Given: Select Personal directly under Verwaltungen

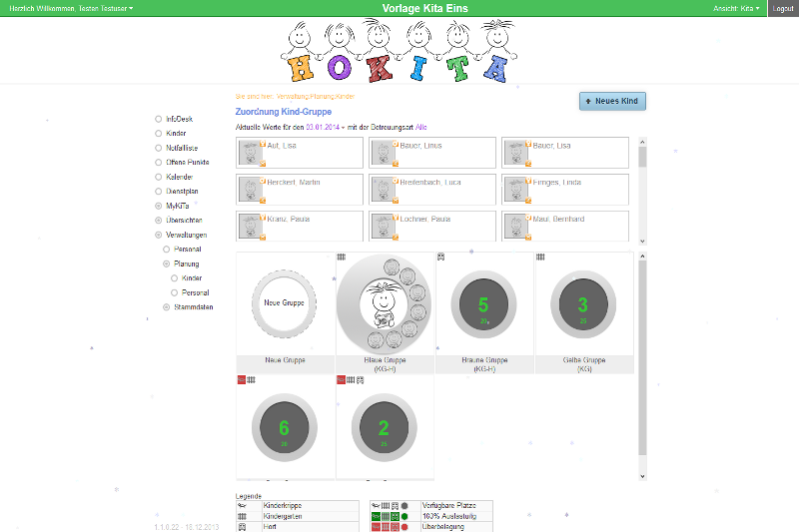Looking at the screenshot, I should pos(187,249).
